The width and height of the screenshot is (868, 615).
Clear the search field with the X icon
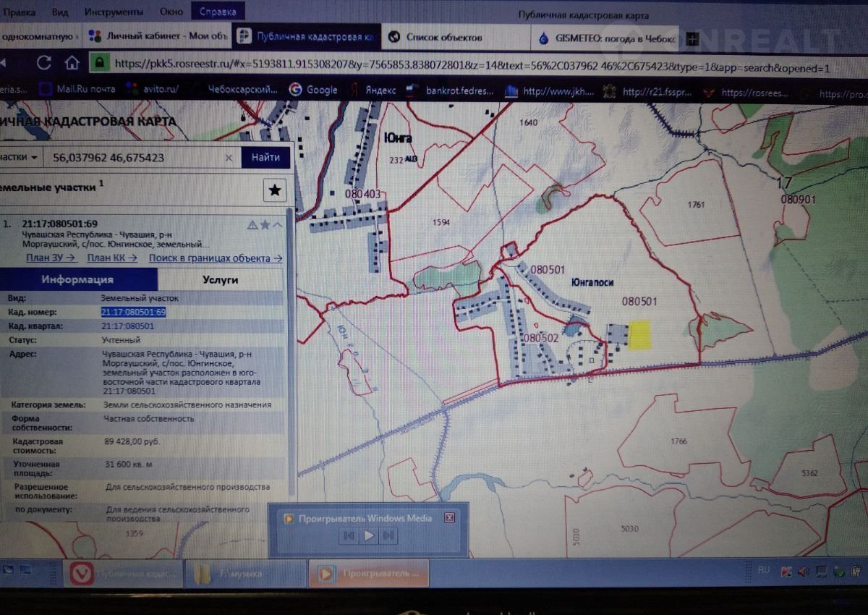(229, 157)
